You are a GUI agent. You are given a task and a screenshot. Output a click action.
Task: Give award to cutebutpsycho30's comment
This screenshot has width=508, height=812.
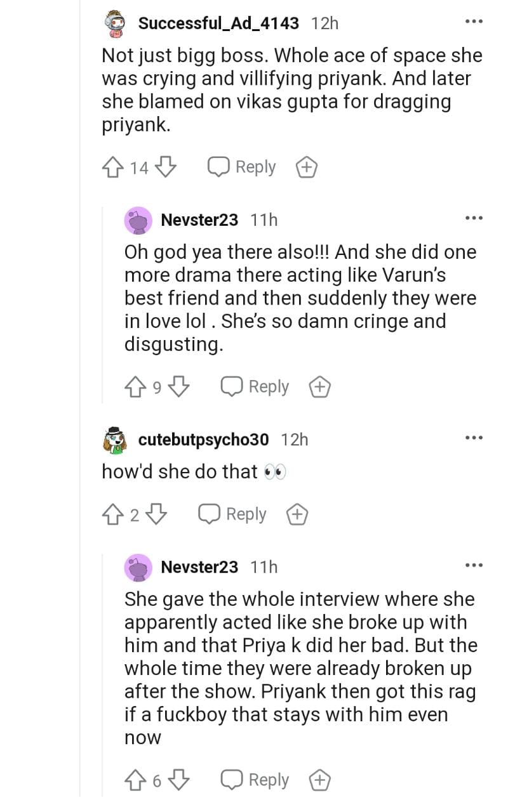tap(297, 514)
